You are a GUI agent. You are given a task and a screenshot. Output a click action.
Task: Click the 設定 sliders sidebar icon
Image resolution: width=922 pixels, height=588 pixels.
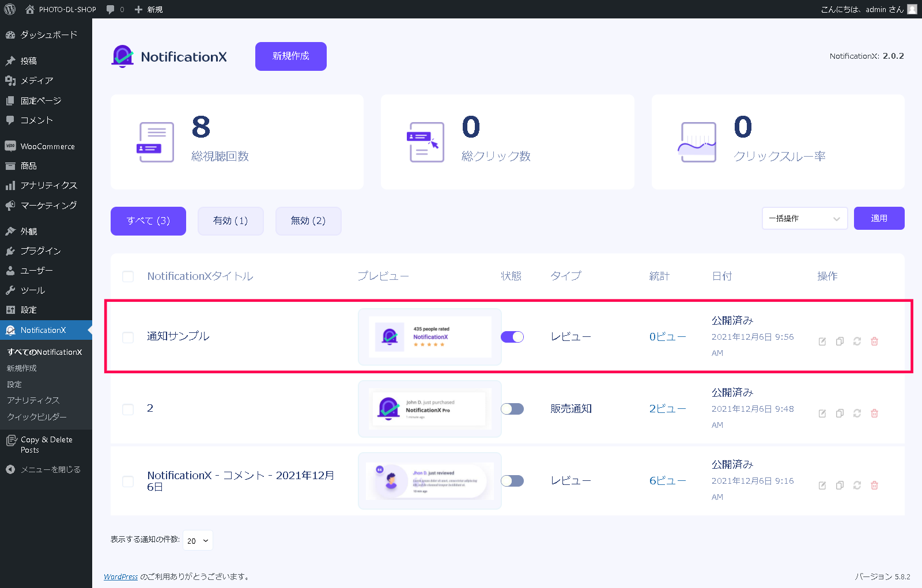10,310
